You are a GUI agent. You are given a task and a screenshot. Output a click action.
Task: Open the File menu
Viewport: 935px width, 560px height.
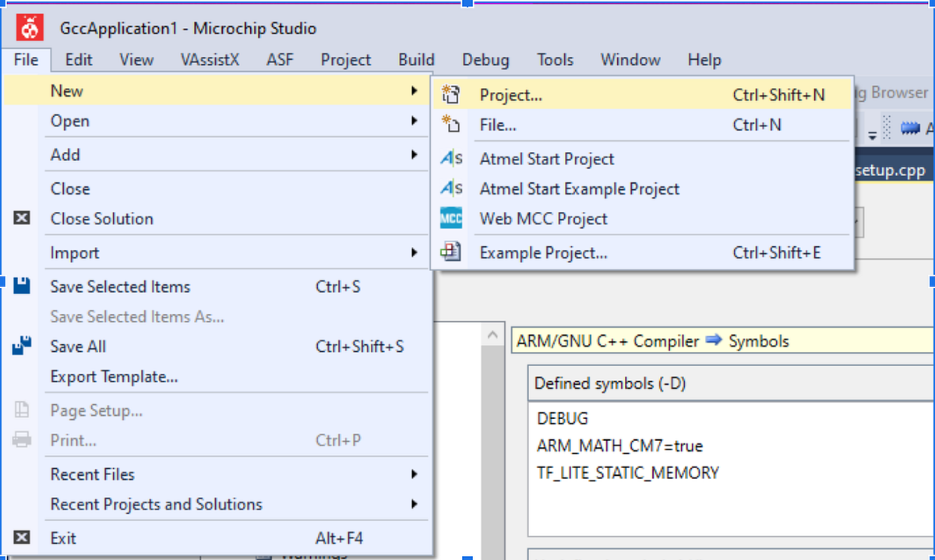pos(26,60)
